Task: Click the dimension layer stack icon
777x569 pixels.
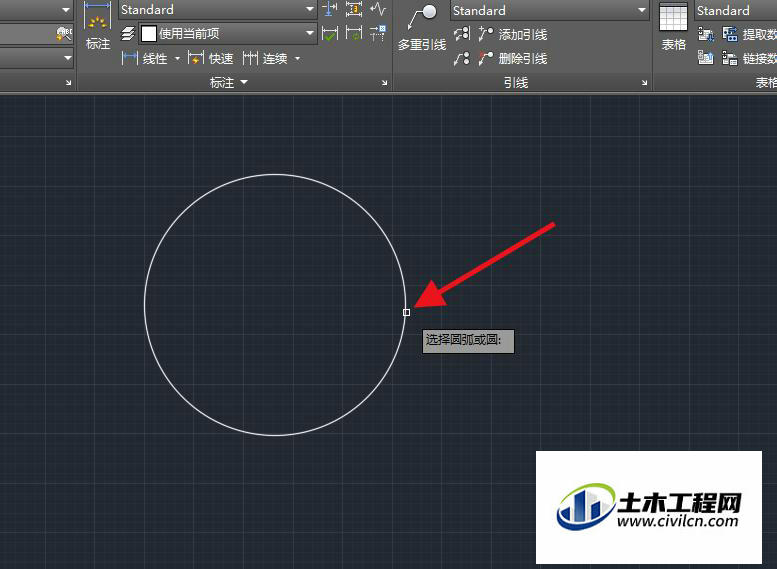Action: tap(128, 34)
